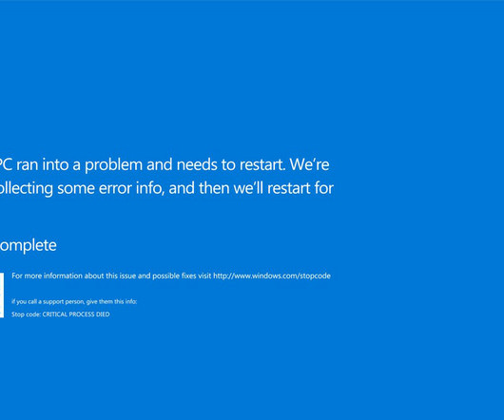Open the http://www.windows.com/stopcode link
Screen dimensions: 504x420
[x=272, y=276]
